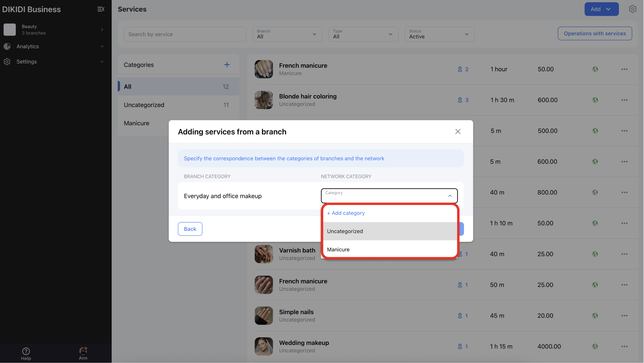Close the Adding services dialog
Viewport: 644px width, 363px height.
point(457,132)
